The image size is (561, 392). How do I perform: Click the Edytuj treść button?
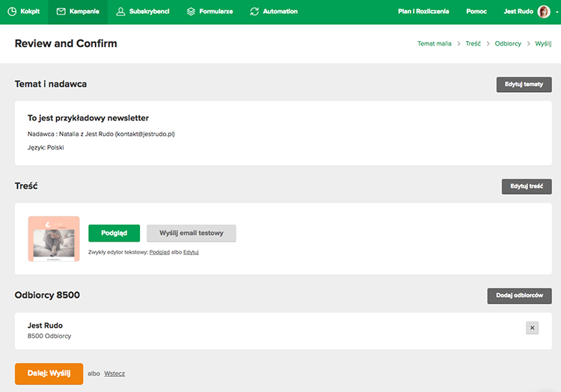coord(527,186)
